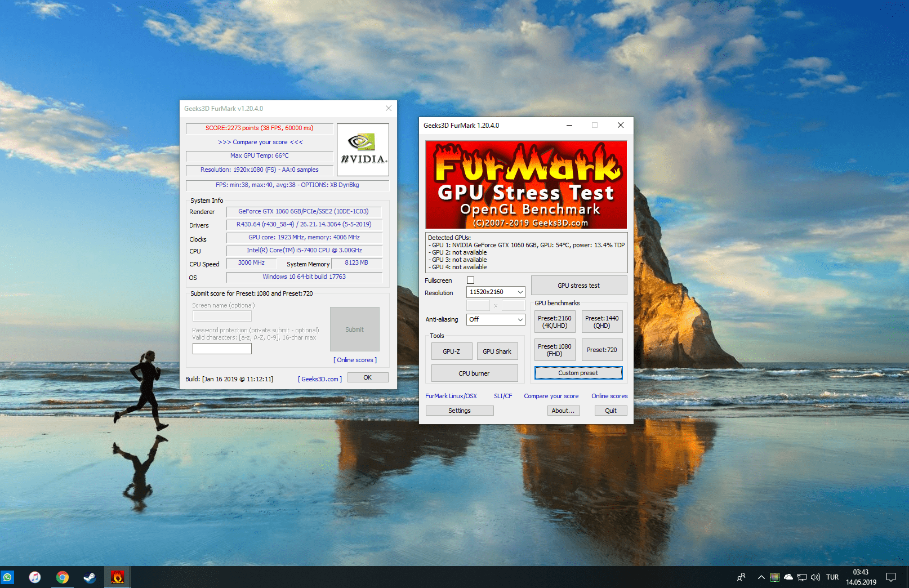Close the FurMark main window

click(x=621, y=125)
